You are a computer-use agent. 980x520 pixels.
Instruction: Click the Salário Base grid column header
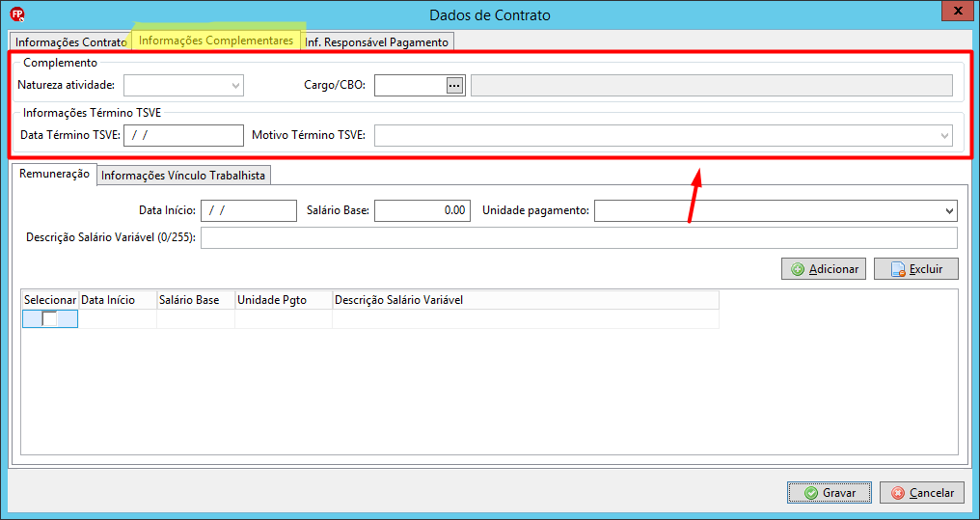(195, 300)
